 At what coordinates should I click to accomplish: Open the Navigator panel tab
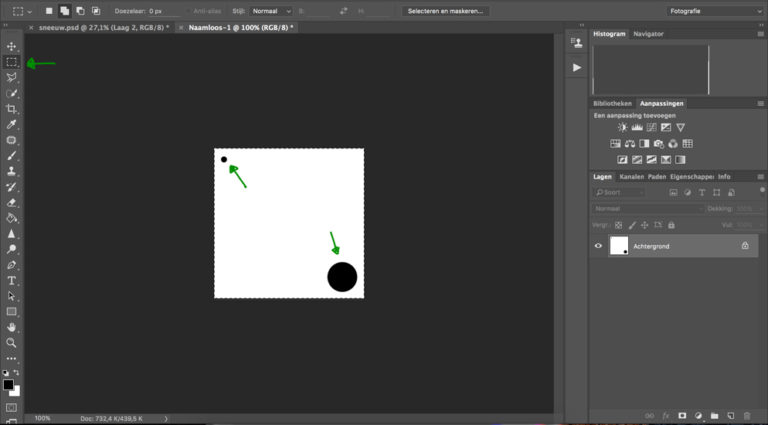click(x=648, y=33)
